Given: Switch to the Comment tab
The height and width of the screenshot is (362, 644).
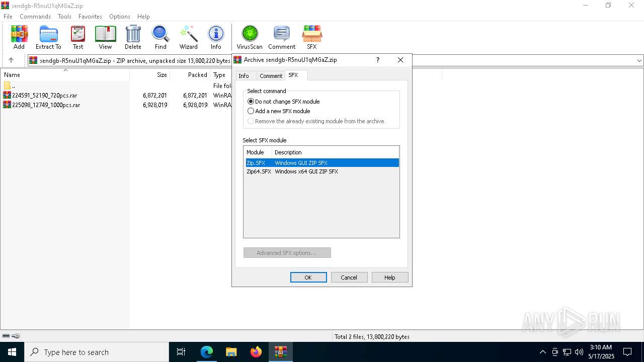Looking at the screenshot, I should coord(271,76).
